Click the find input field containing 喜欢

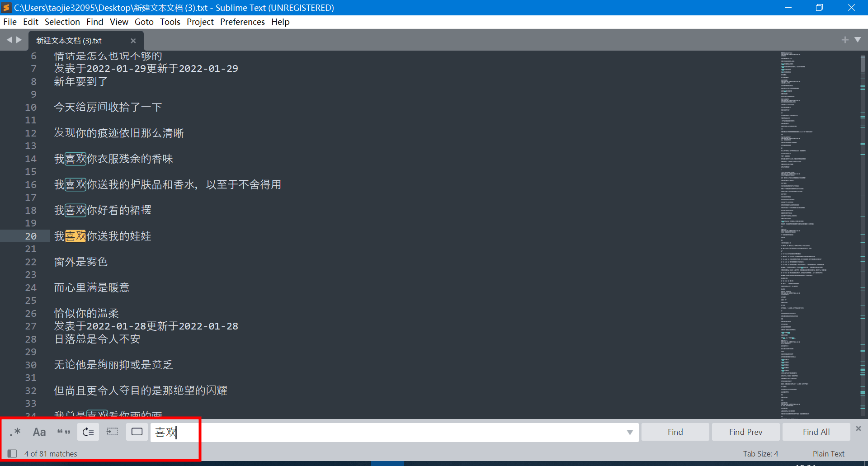coord(394,433)
